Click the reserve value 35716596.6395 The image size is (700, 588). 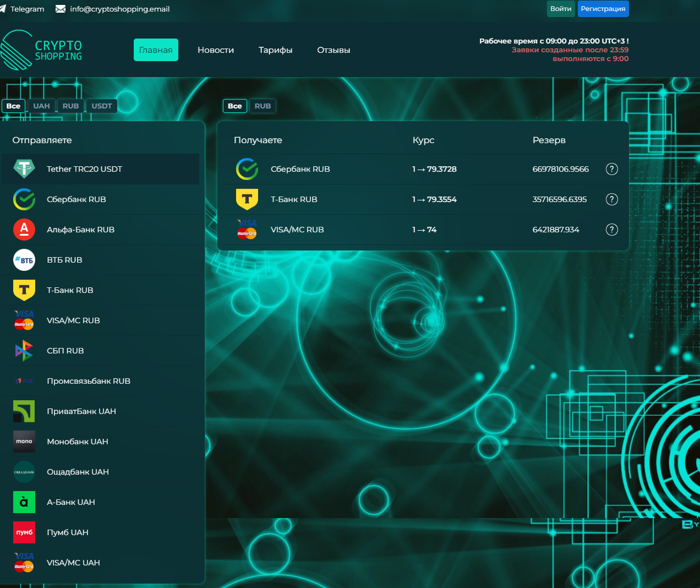pyautogui.click(x=560, y=199)
